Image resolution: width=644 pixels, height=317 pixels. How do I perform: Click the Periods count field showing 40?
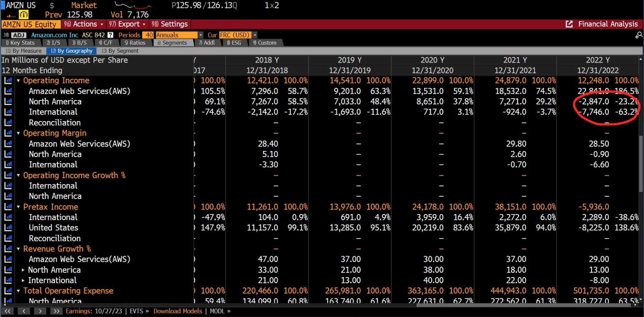tap(148, 35)
